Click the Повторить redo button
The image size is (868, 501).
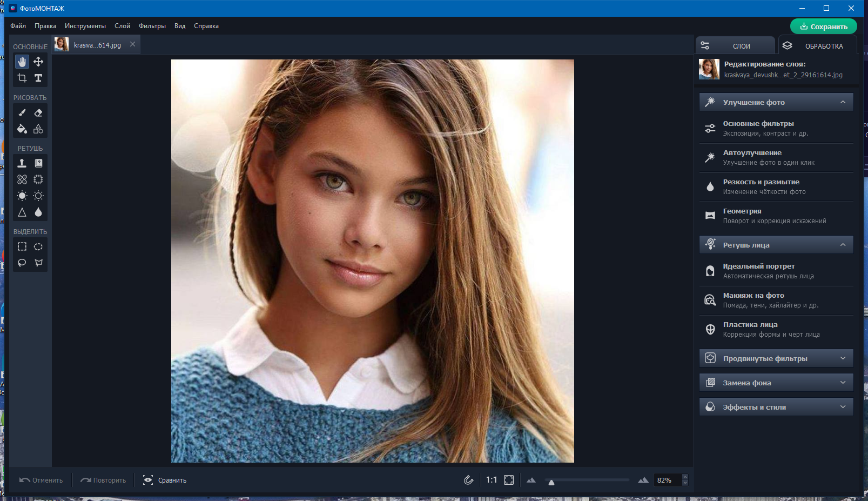click(103, 480)
